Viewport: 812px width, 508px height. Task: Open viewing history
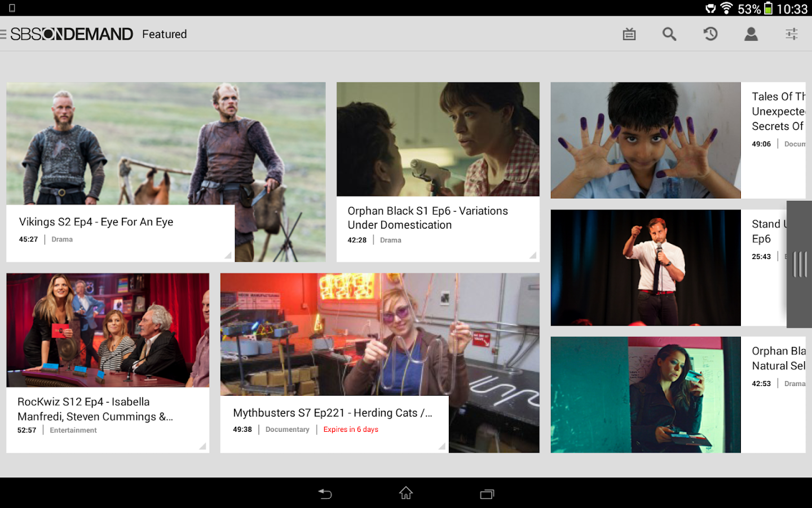[710, 34]
